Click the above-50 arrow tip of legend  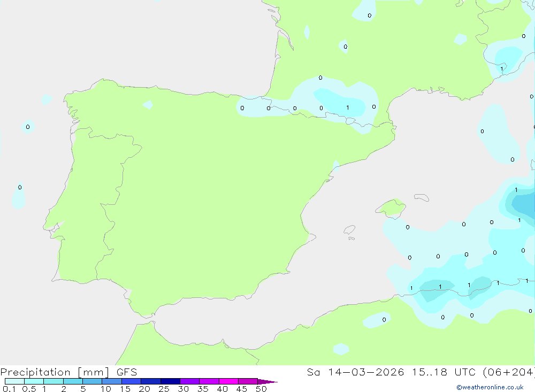coord(267,381)
